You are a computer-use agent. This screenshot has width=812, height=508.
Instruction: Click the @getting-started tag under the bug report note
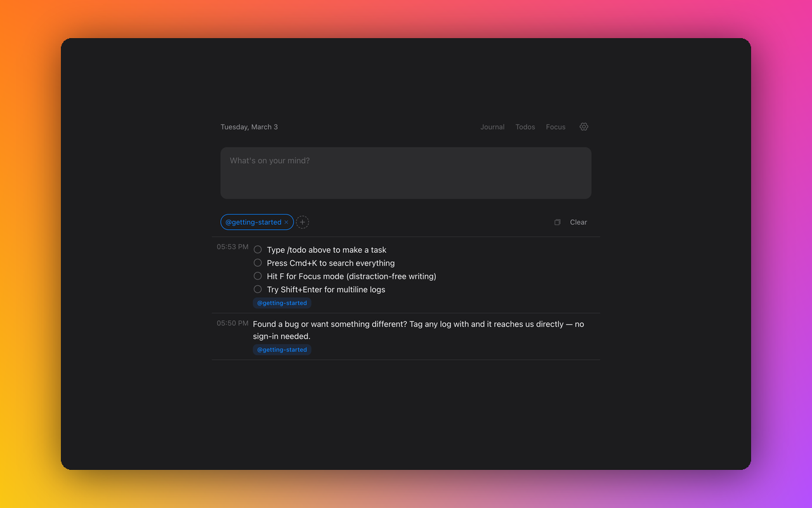pyautogui.click(x=282, y=349)
